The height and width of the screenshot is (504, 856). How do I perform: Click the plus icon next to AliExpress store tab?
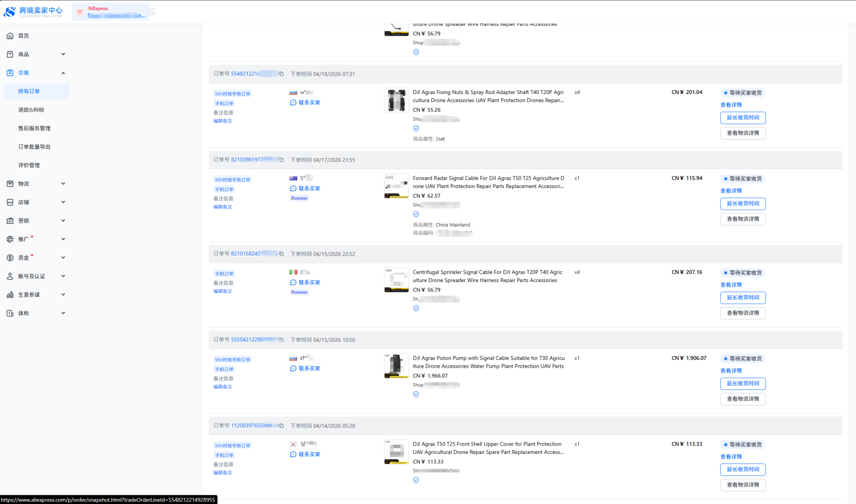[x=153, y=12]
